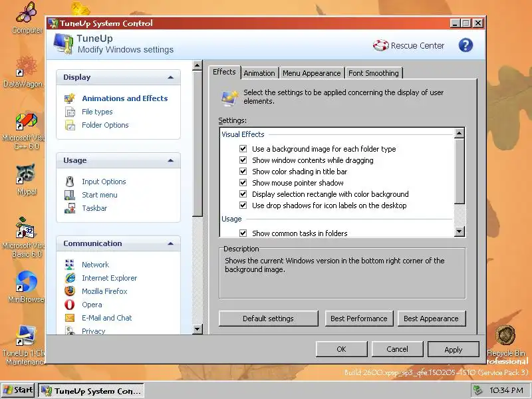Viewport: 532px width, 399px height.
Task: Click the system tray network icon
Action: (x=477, y=390)
